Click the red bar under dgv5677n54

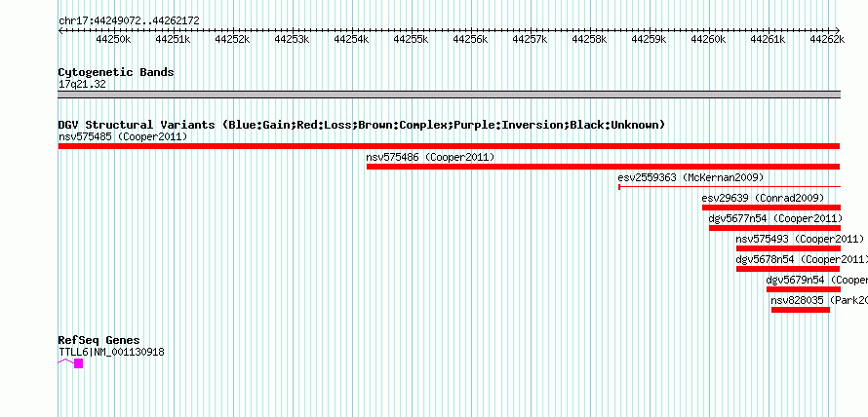pos(775,228)
